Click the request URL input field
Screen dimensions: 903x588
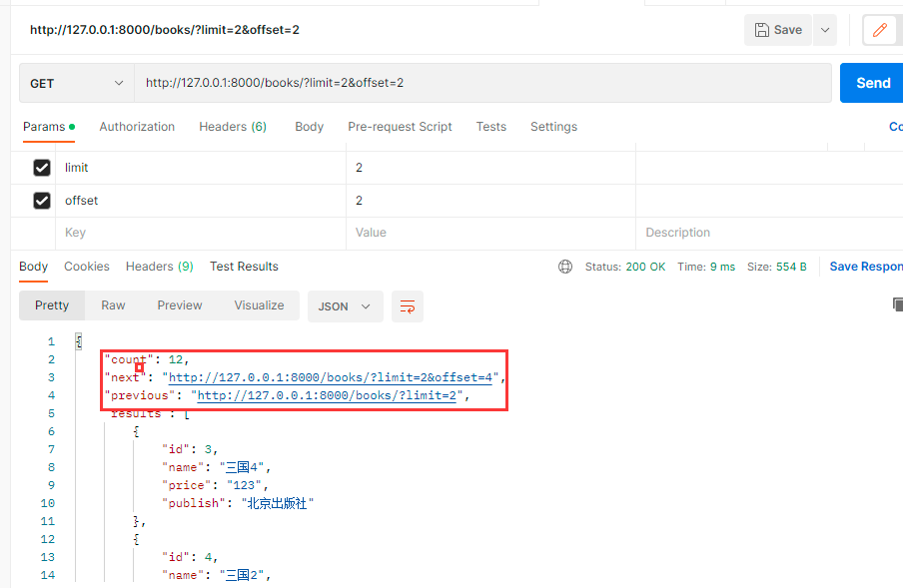[479, 83]
